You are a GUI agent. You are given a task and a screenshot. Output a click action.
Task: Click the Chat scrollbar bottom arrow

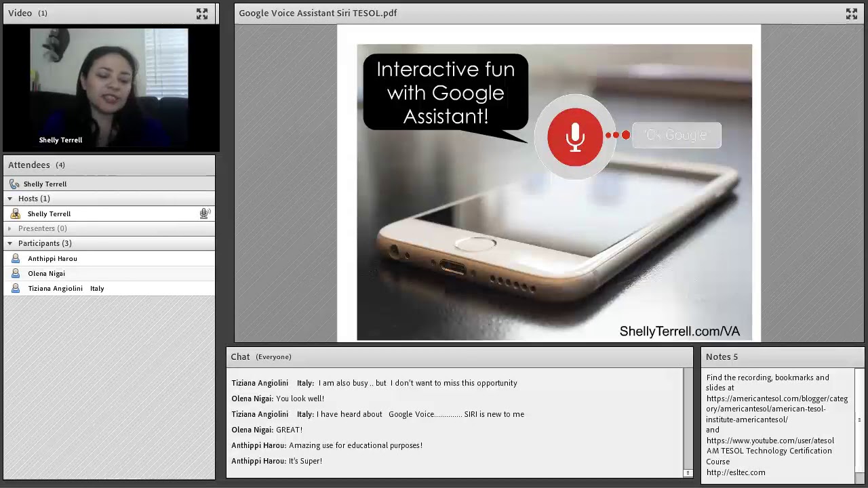coord(688,473)
